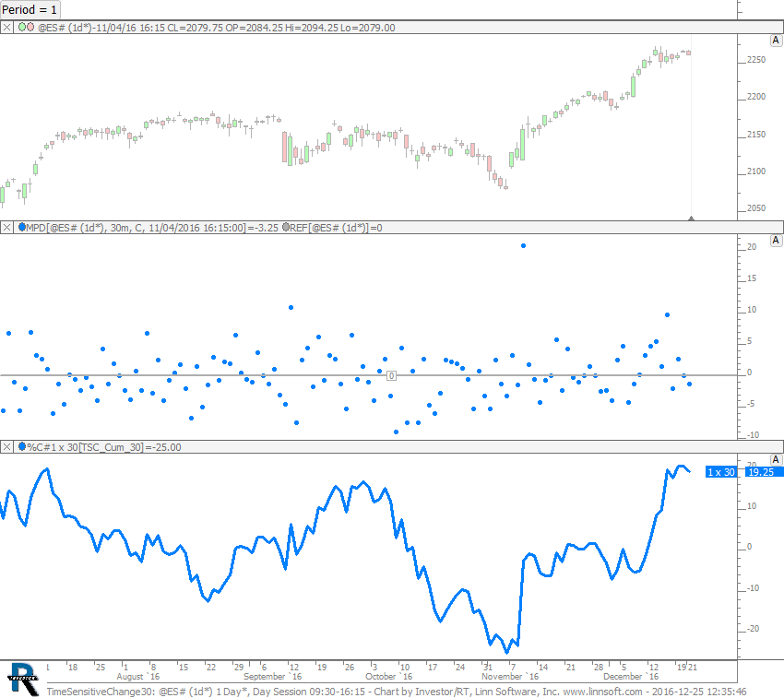
Task: Click the blue %C#1 indicator icon
Action: 22,447
